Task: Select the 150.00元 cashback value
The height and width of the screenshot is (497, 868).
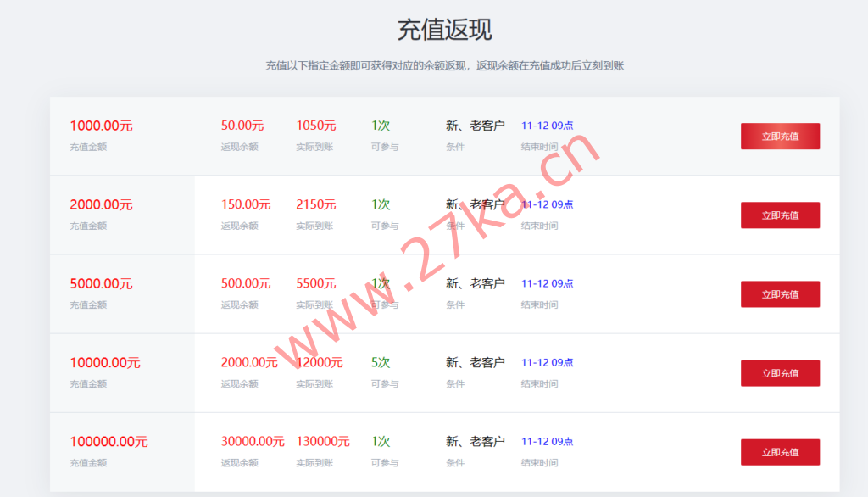Action: (246, 204)
